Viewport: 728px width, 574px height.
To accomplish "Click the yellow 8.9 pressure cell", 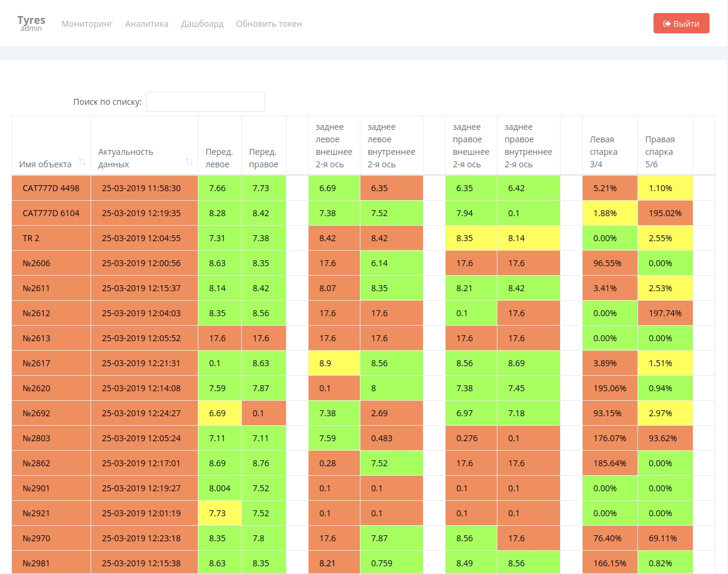I will coord(334,363).
